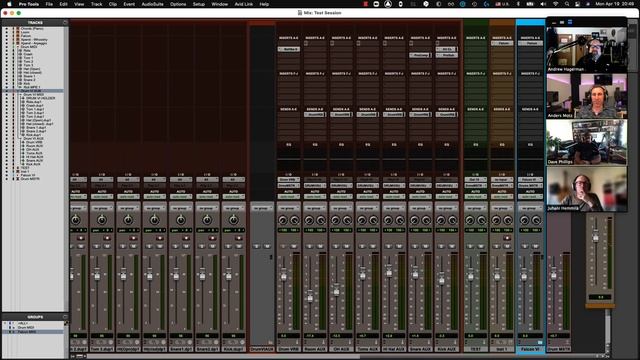Open the group selector on Room AUX channel
Image resolution: width=640 pixels, height=360 pixels.
(x=315, y=208)
